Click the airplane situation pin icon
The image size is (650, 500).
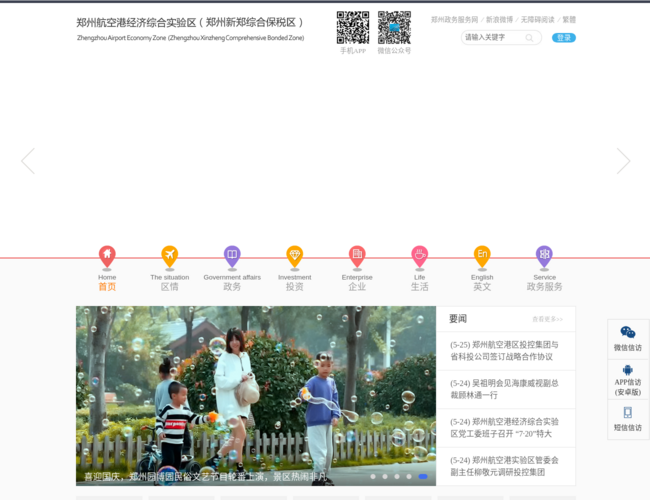click(170, 257)
